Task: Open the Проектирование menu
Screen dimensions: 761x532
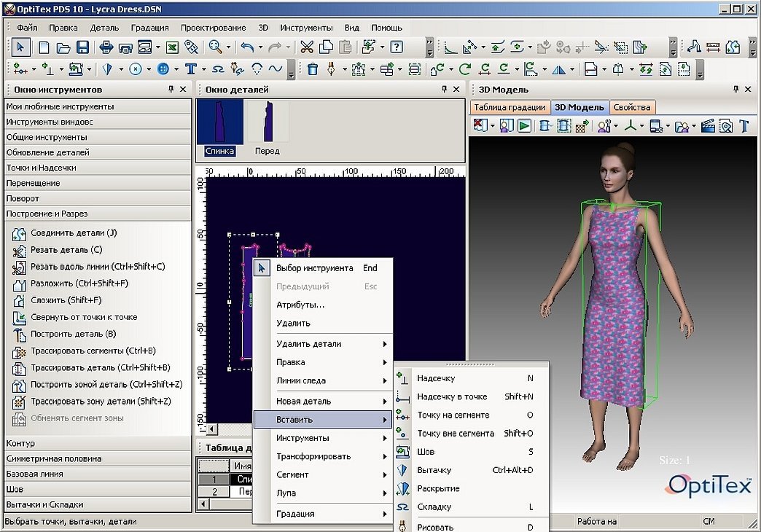Action: 214,28
